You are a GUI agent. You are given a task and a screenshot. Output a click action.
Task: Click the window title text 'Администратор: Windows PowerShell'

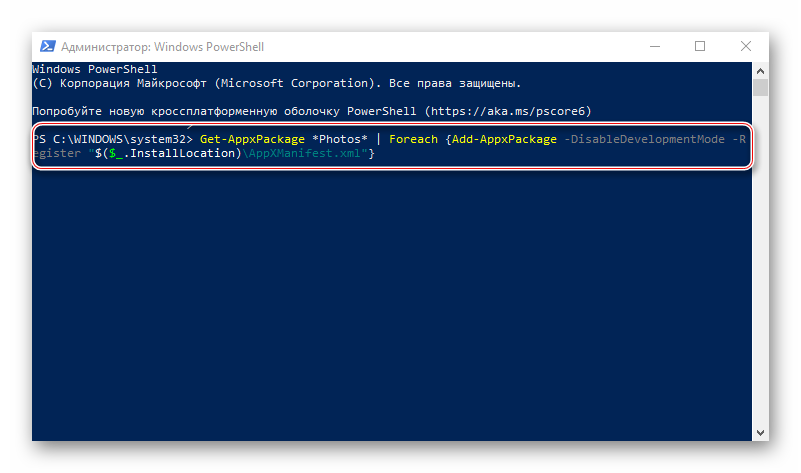(158, 47)
